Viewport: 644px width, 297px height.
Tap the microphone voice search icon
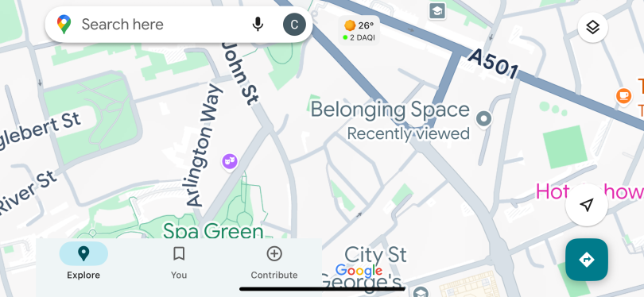coord(258,24)
